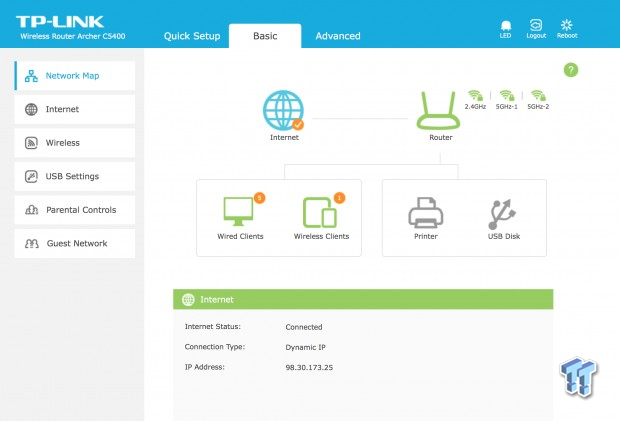Switch to Basic tab

click(265, 36)
